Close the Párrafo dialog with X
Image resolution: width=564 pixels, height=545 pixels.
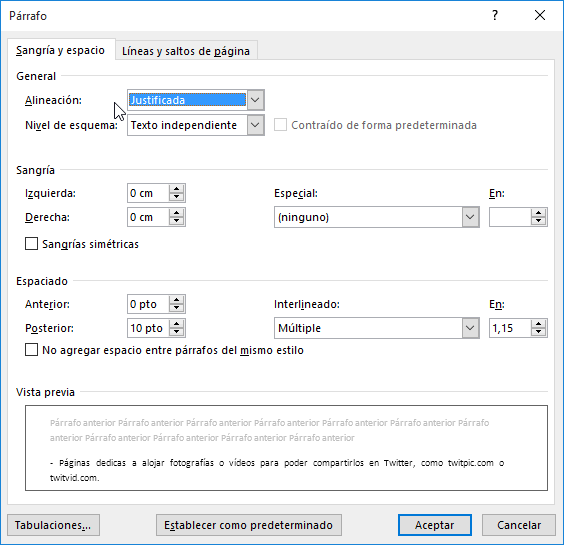(540, 15)
